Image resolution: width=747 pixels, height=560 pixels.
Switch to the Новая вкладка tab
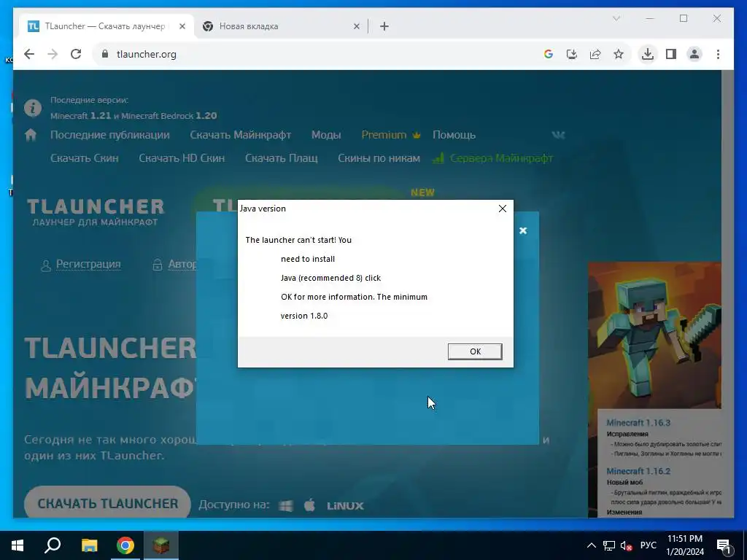click(x=280, y=26)
